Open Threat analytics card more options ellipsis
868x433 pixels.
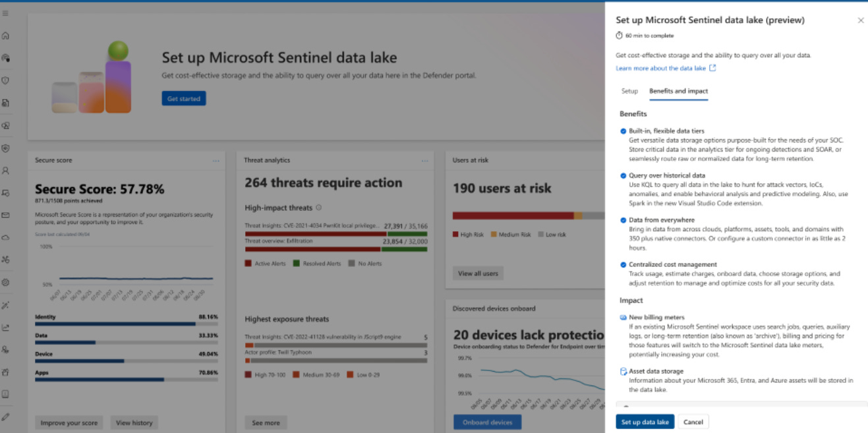coord(424,160)
